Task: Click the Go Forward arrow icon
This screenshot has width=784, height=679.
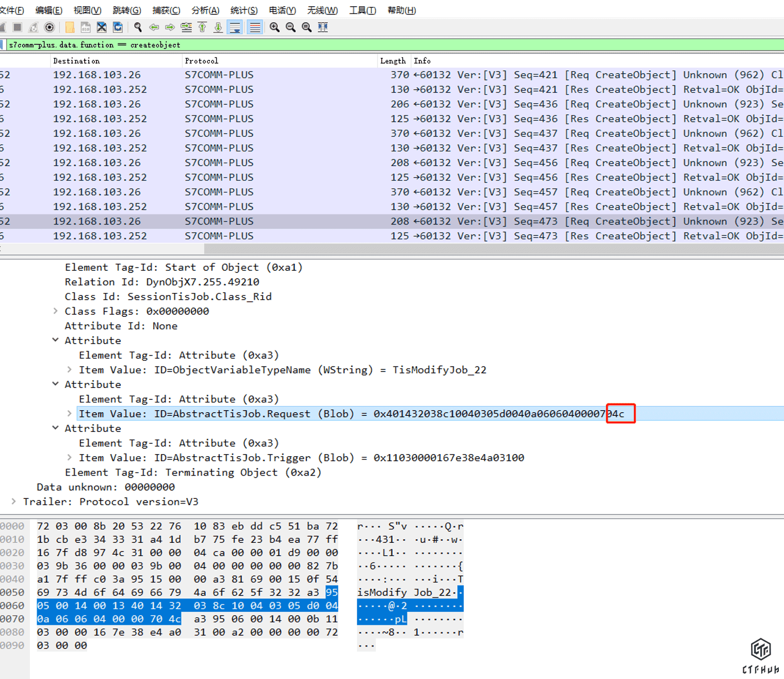Action: pyautogui.click(x=170, y=27)
